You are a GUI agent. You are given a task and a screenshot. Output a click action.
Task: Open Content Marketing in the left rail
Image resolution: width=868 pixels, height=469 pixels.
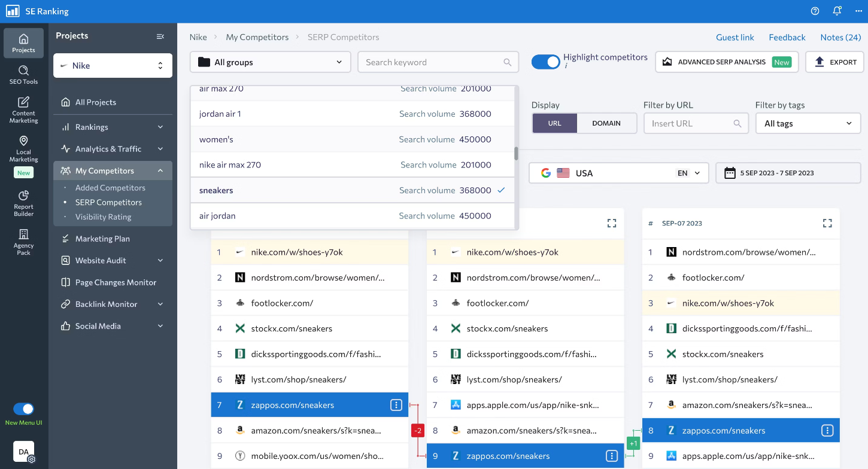(23, 109)
